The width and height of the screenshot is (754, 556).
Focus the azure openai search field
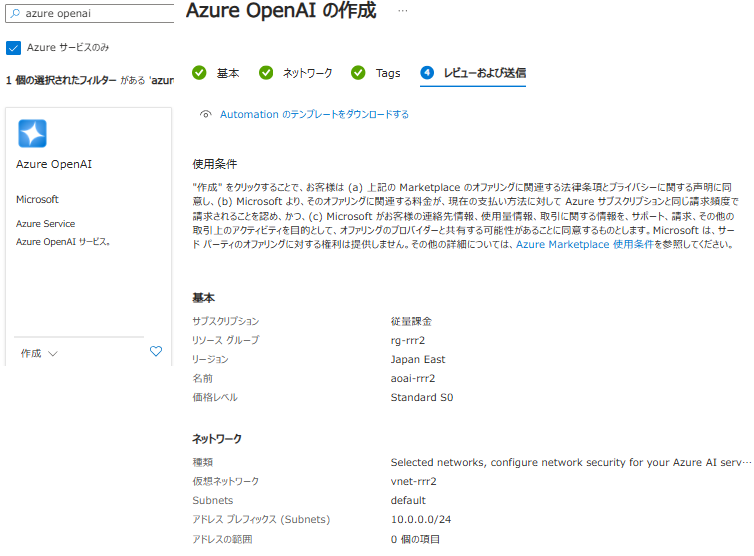[x=90, y=13]
